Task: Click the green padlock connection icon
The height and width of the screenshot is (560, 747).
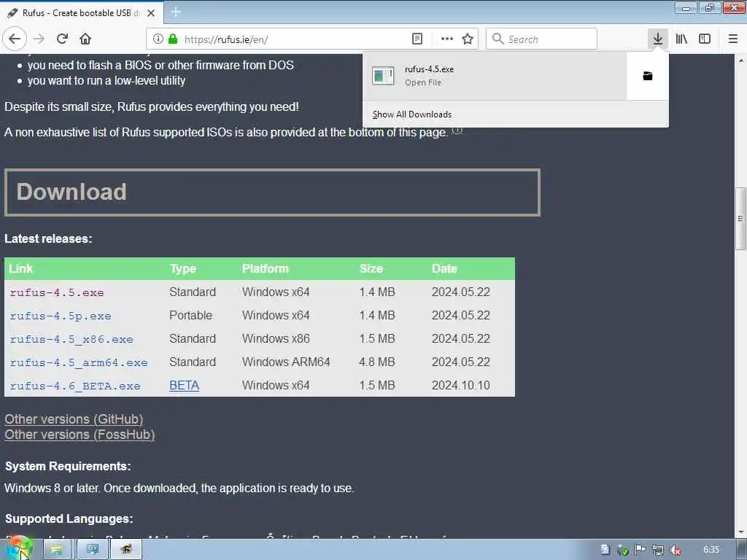Action: 173,39
